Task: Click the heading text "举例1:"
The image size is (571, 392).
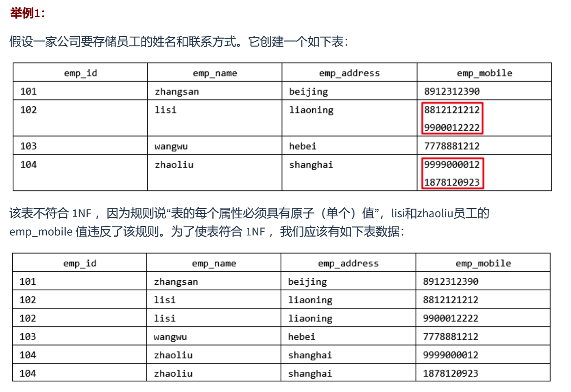Action: click(28, 13)
